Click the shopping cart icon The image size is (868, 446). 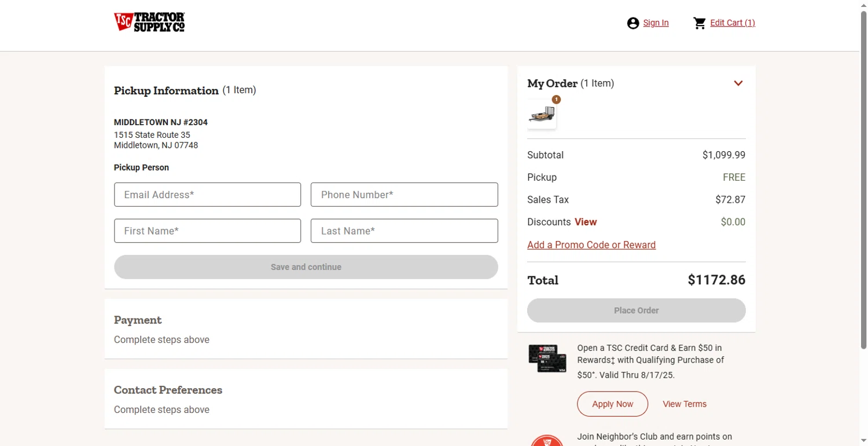tap(700, 23)
